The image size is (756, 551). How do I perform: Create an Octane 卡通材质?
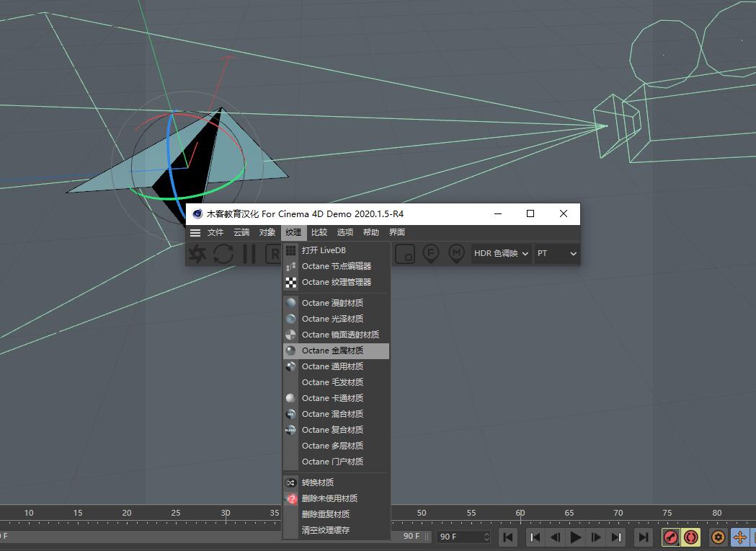click(337, 399)
